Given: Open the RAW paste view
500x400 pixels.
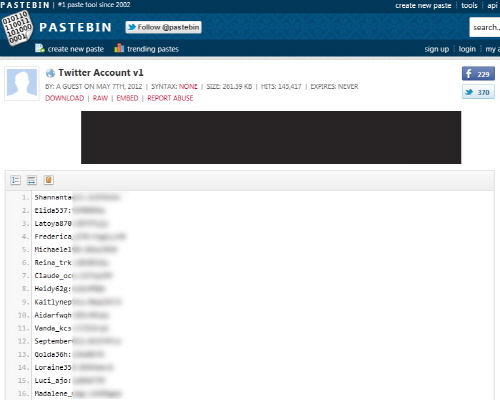Looking at the screenshot, I should [100, 98].
